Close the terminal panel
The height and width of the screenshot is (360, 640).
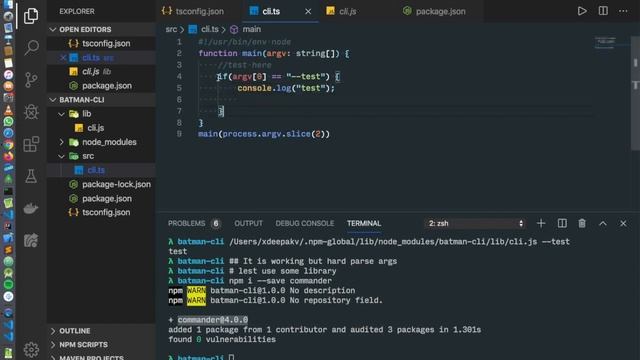click(623, 223)
